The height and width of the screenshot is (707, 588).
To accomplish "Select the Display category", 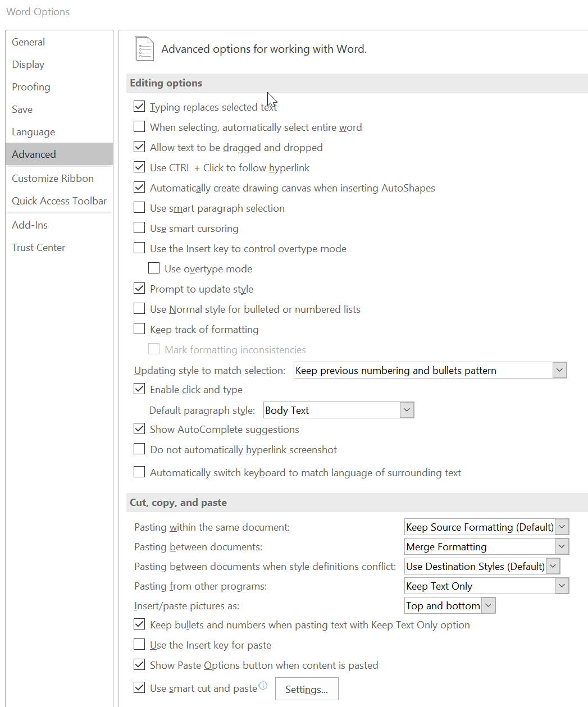I will 28,65.
